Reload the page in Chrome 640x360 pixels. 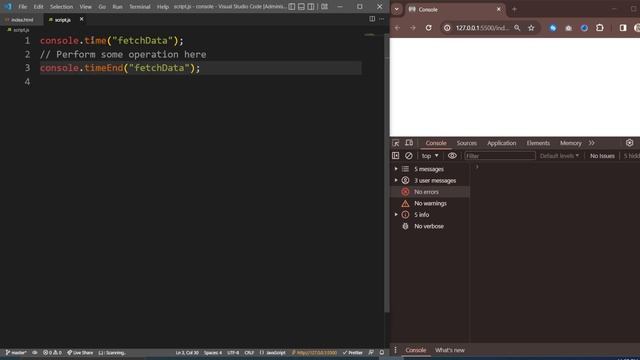429,28
